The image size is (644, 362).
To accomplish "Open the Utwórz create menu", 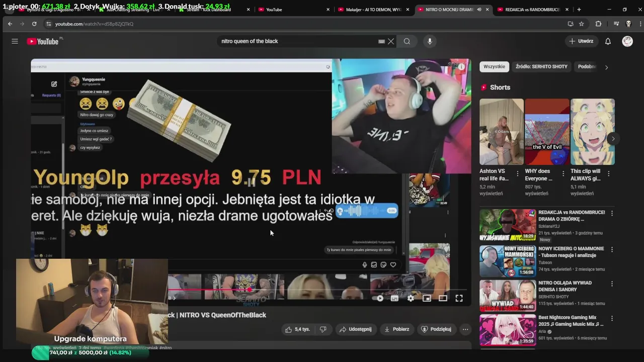I will [x=582, y=41].
